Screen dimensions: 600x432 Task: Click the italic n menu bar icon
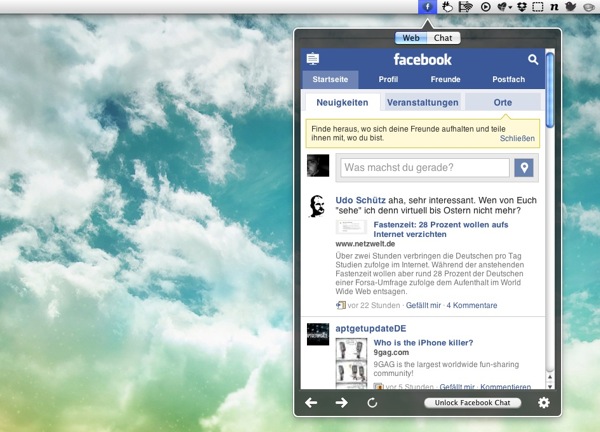pos(554,7)
